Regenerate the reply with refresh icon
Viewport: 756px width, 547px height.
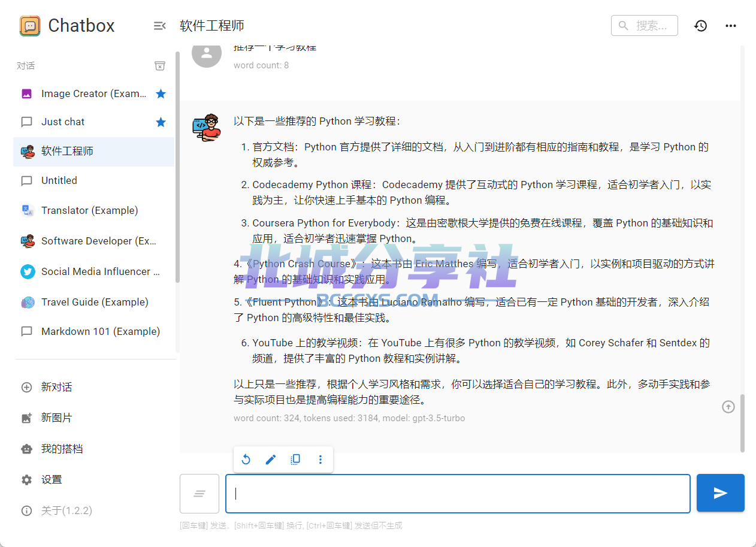coord(246,460)
